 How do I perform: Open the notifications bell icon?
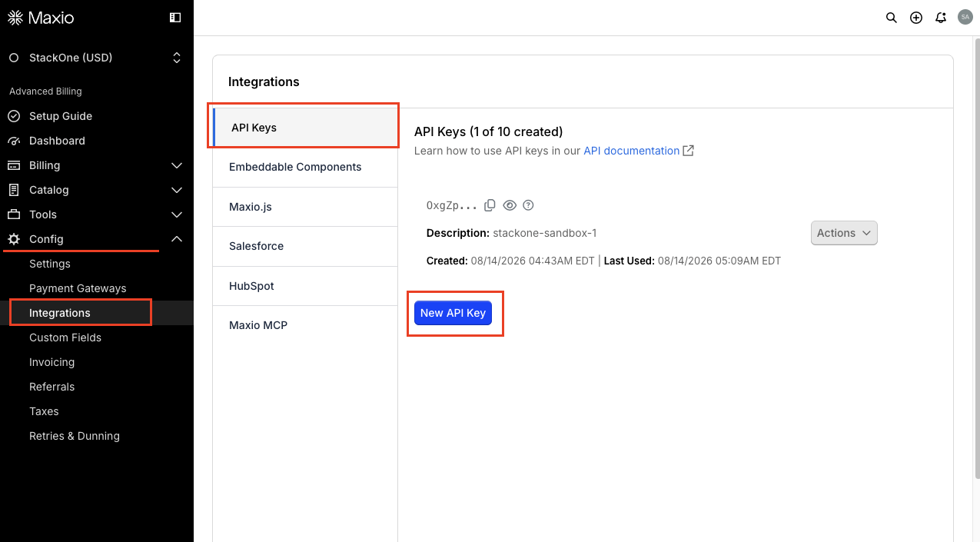(941, 17)
